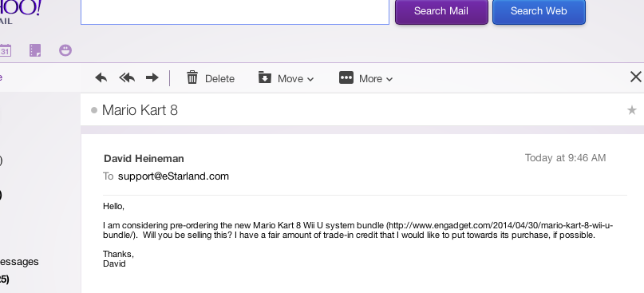The image size is (644, 293).
Task: Click the Forward arrow icon
Action: tap(152, 77)
